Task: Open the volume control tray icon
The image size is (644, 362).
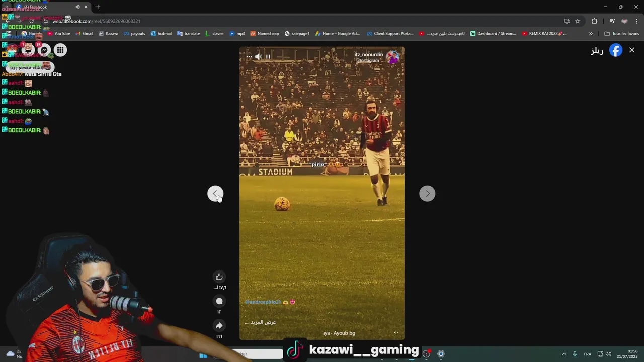Action: 608,354
